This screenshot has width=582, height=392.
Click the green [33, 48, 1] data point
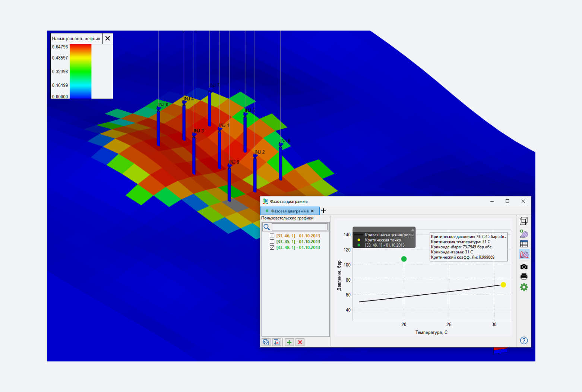pyautogui.click(x=404, y=259)
